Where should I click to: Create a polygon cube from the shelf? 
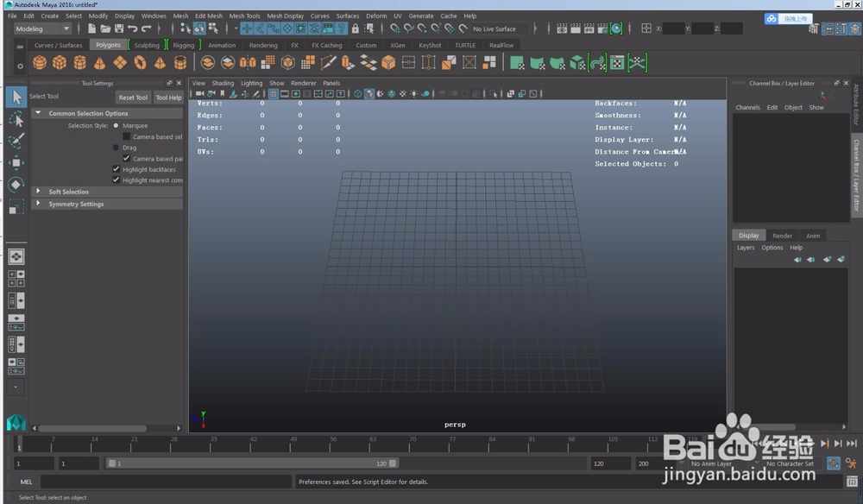coord(60,63)
